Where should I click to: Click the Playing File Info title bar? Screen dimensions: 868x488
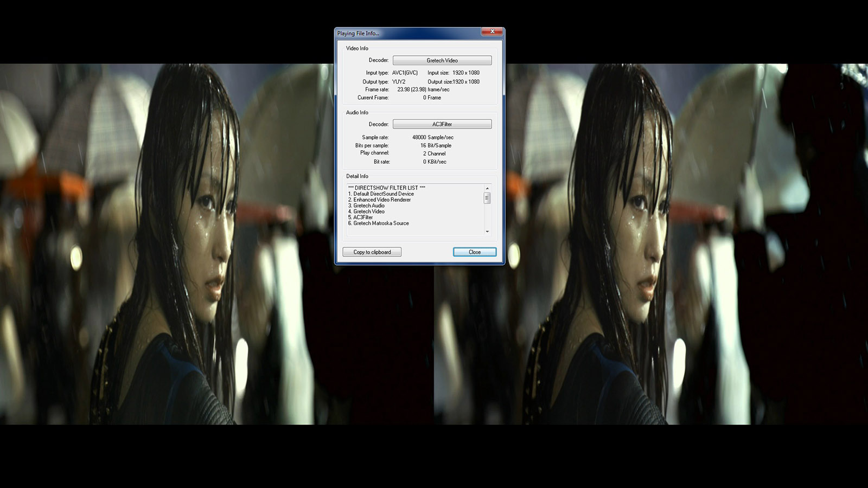point(408,33)
